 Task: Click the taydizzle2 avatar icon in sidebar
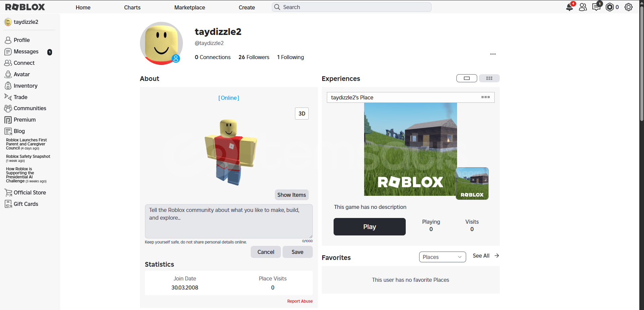pos(8,22)
